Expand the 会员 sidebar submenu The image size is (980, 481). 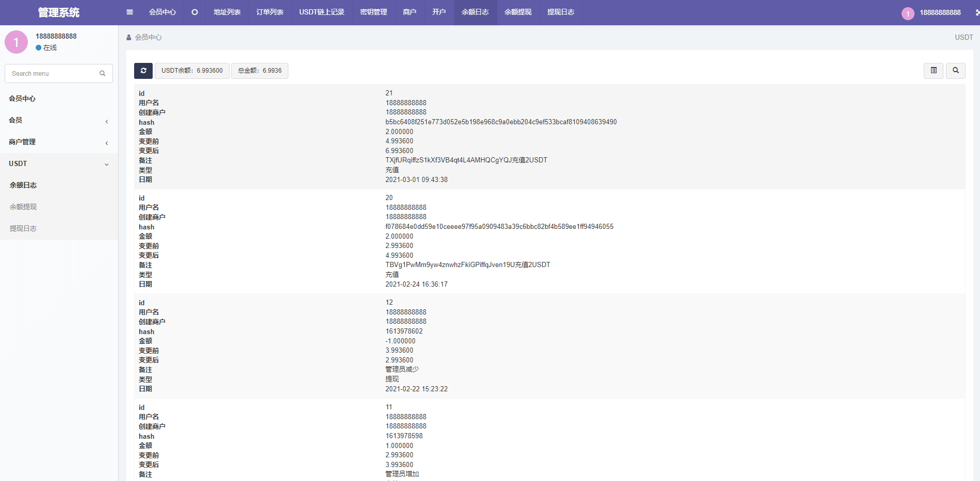tap(59, 120)
